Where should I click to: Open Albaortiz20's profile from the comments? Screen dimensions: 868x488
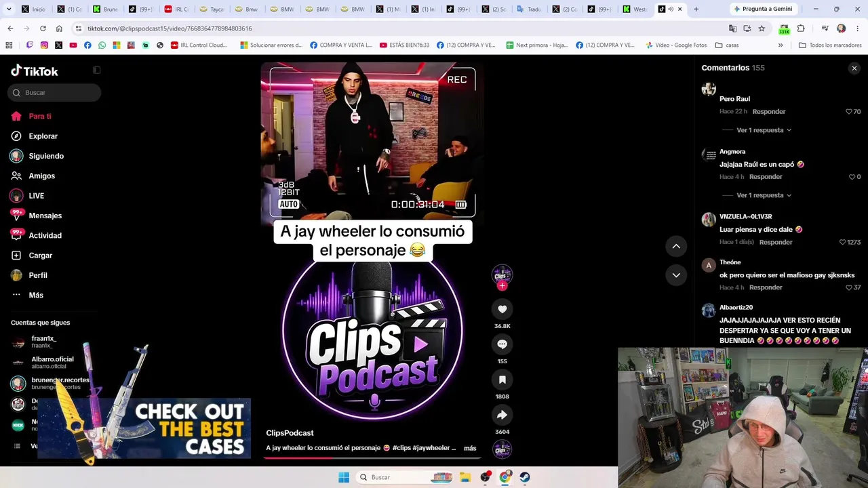(736, 308)
